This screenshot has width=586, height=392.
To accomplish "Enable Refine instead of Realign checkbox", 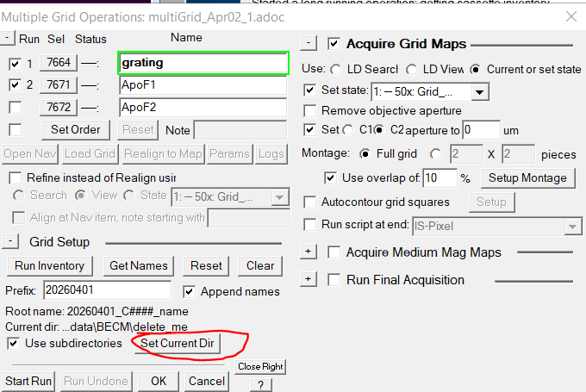I will pos(15,177).
